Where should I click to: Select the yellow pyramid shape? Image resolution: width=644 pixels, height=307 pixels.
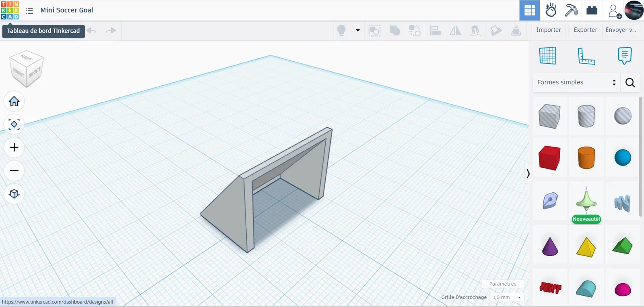coord(586,247)
